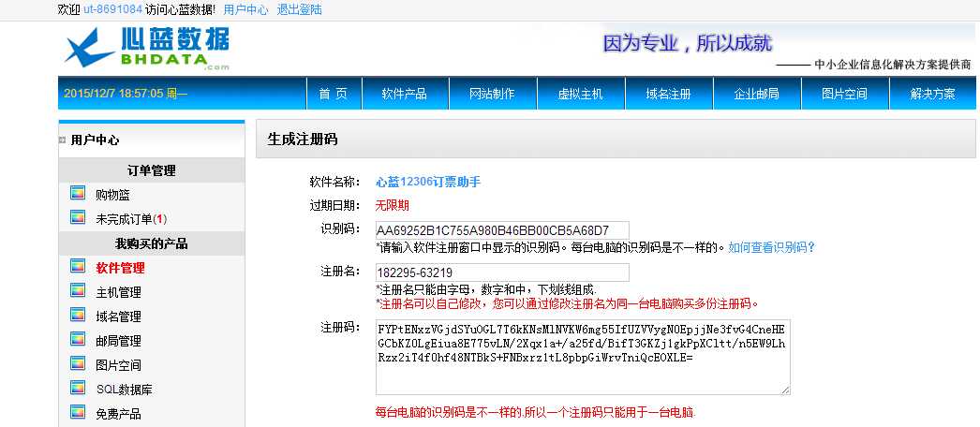Screen dimensions: 980x427
Task: Click the 订单管理 section header
Action: [151, 170]
